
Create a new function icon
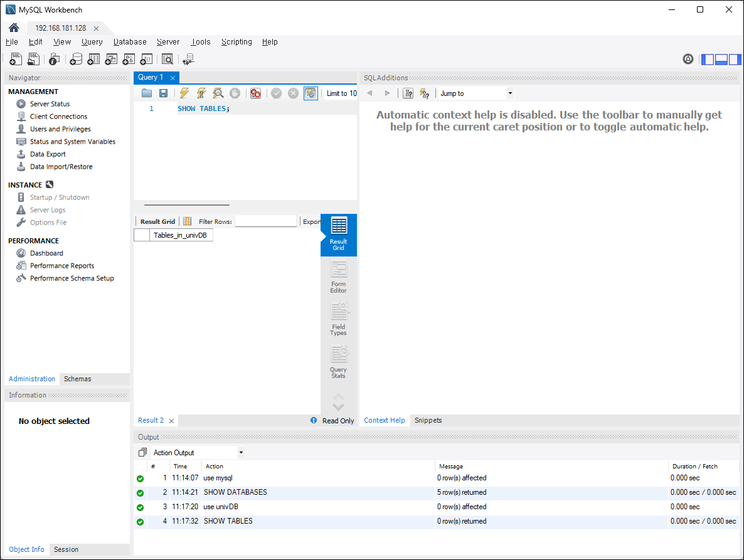[147, 59]
